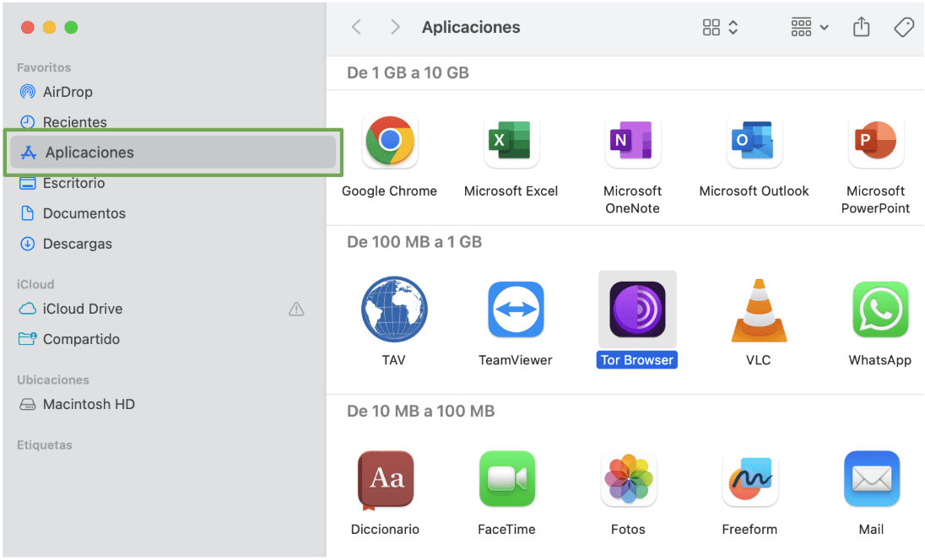Open the Diccionario app

(385, 479)
